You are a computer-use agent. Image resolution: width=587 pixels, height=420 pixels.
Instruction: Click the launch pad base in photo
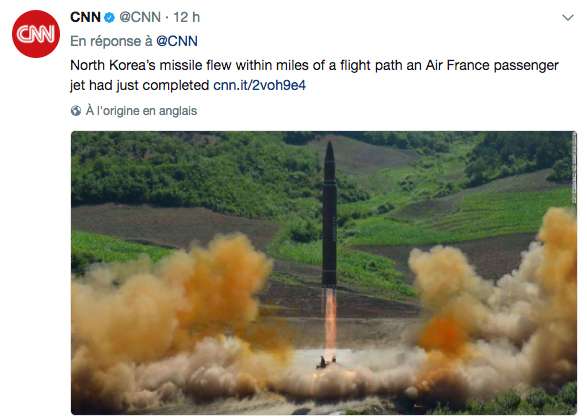click(x=325, y=363)
